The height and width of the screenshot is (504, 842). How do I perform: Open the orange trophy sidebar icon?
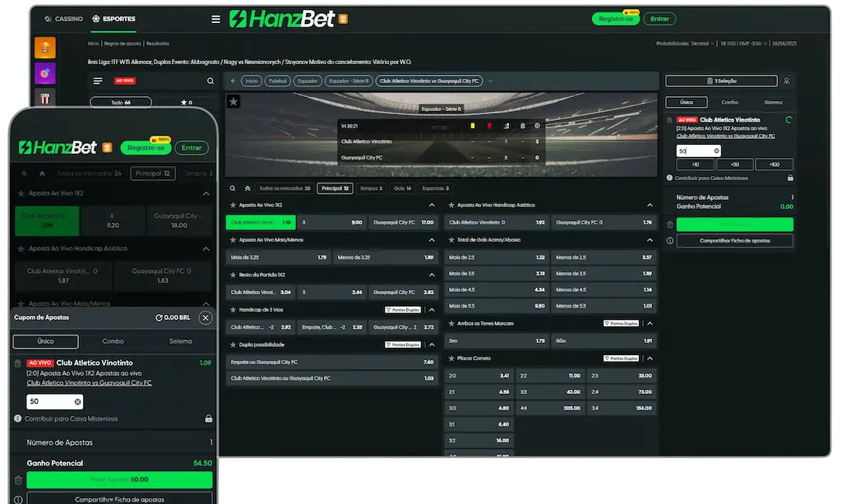[x=45, y=48]
